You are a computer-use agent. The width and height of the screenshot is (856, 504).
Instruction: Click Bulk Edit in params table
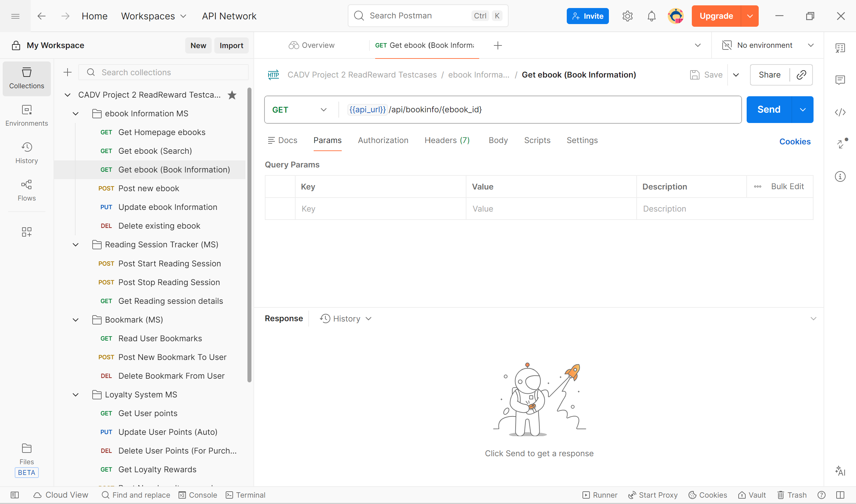point(787,186)
